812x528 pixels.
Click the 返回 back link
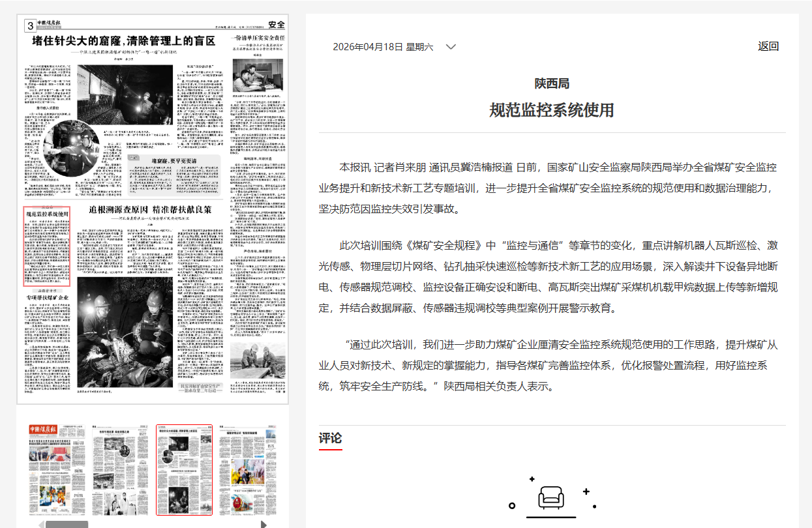[x=768, y=46]
